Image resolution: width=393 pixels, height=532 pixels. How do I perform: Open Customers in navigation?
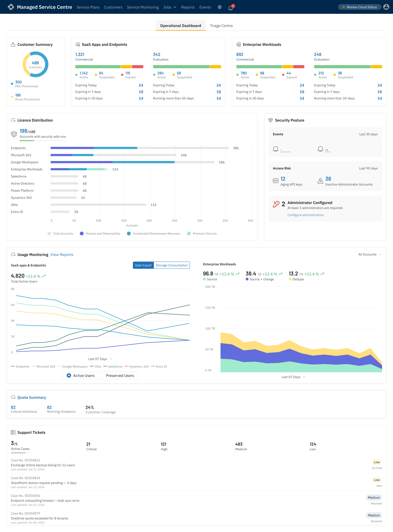[113, 7]
